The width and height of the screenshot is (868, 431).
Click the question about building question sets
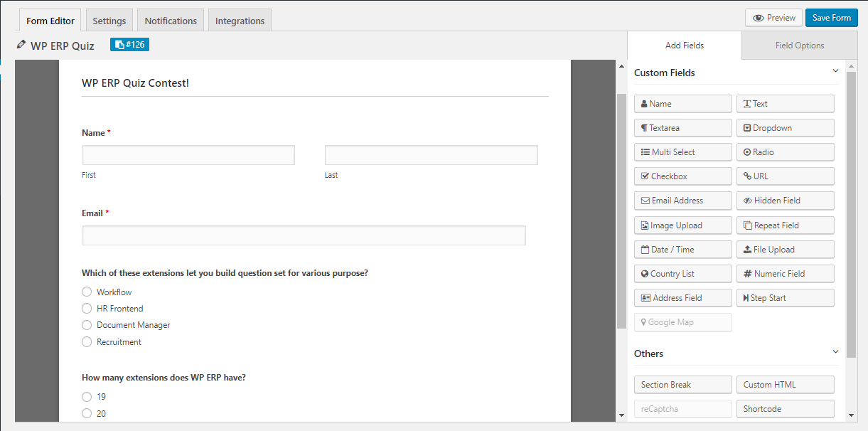pos(225,273)
